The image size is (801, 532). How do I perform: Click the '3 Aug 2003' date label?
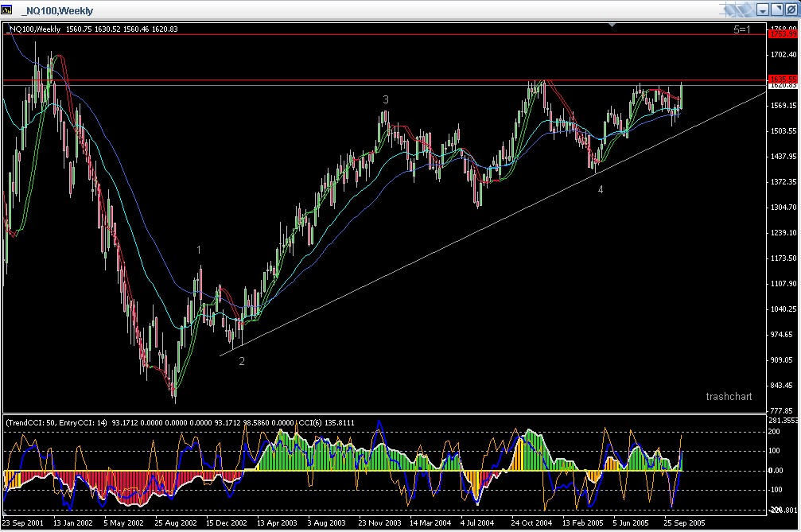(x=326, y=522)
